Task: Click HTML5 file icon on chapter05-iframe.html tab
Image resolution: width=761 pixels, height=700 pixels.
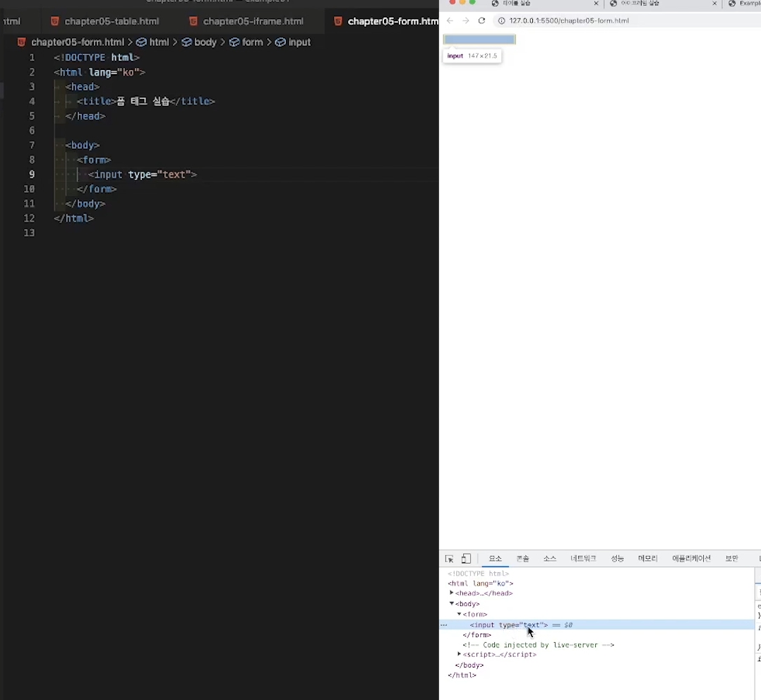Action: (x=193, y=21)
